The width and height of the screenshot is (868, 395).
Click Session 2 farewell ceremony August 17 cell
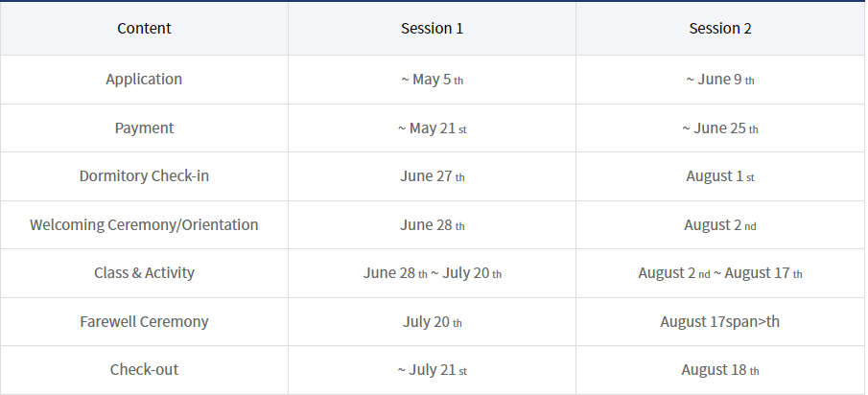pyautogui.click(x=720, y=321)
